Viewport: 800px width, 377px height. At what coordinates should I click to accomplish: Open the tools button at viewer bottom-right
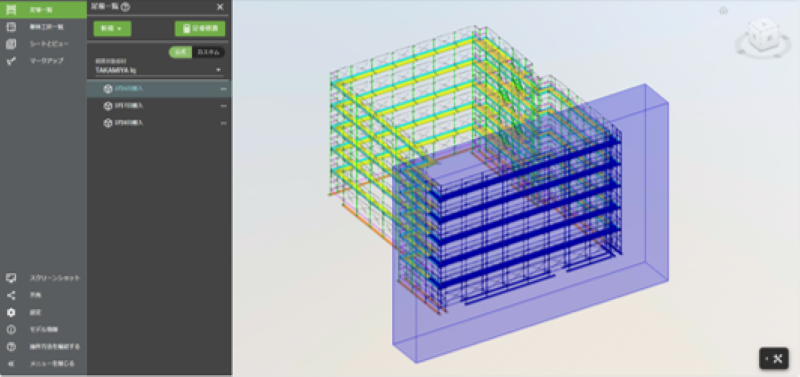(774, 359)
